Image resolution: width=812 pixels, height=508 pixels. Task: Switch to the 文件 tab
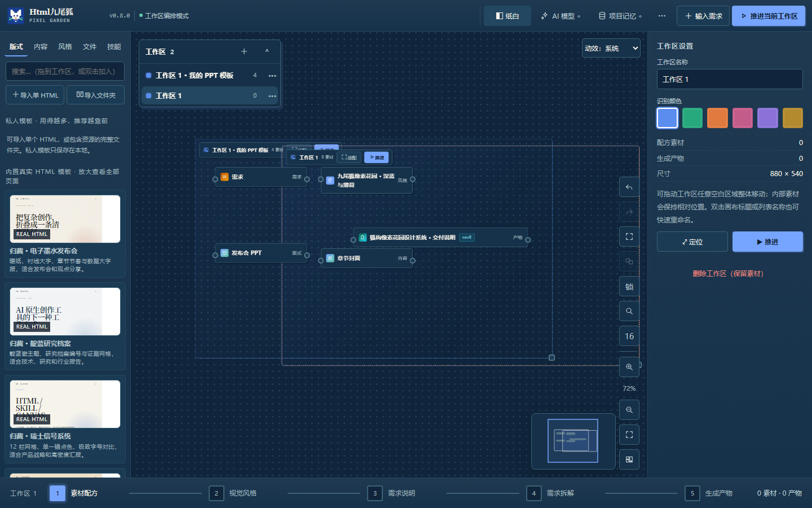tap(90, 47)
